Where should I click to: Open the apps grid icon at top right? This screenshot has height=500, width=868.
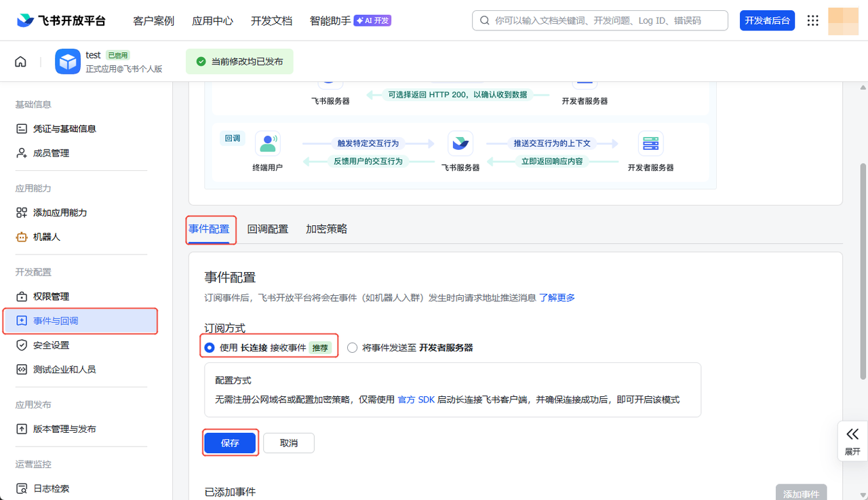point(812,20)
